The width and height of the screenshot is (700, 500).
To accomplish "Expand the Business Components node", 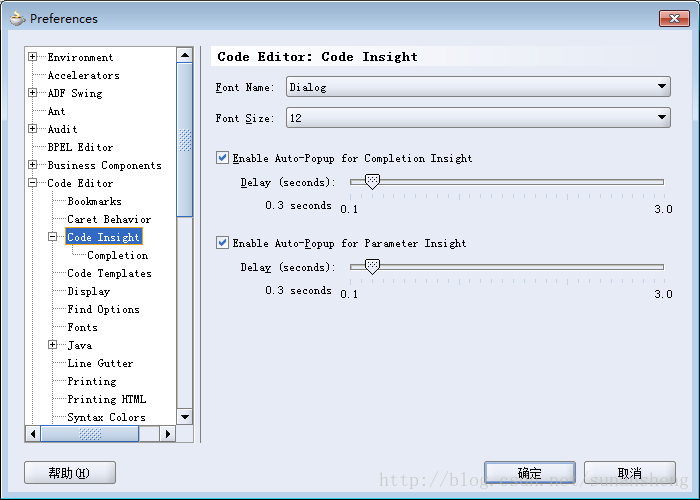I will tap(33, 165).
